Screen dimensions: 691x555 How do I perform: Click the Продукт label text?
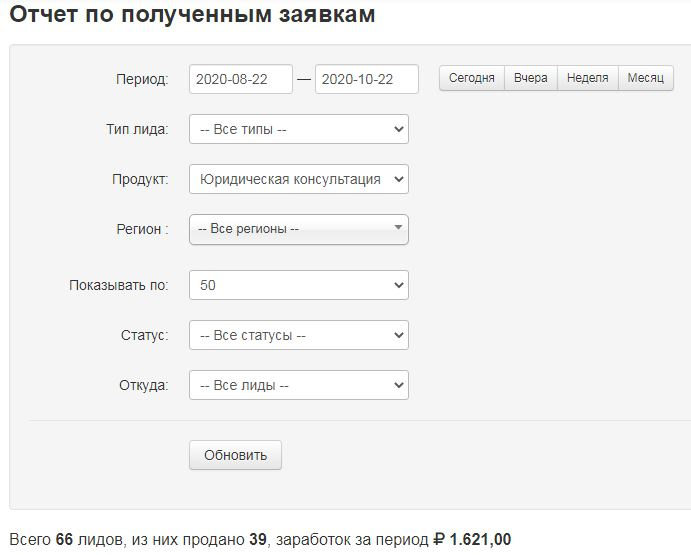pyautogui.click(x=140, y=179)
